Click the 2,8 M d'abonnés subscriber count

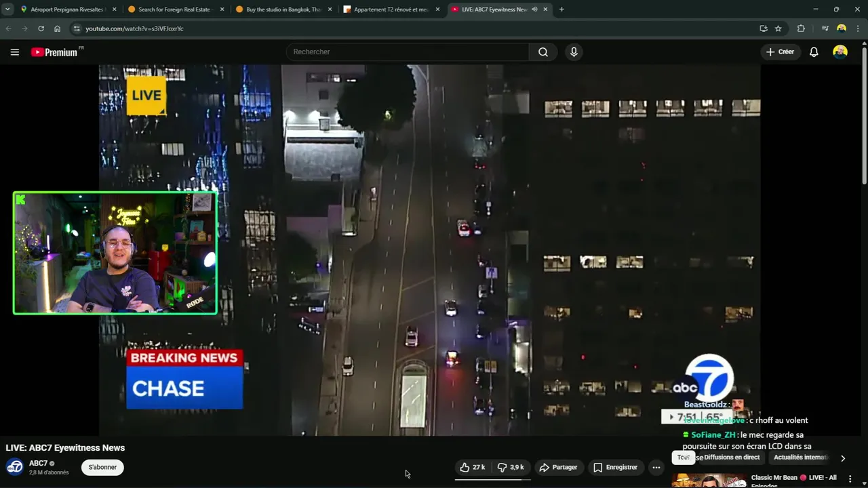(x=49, y=472)
